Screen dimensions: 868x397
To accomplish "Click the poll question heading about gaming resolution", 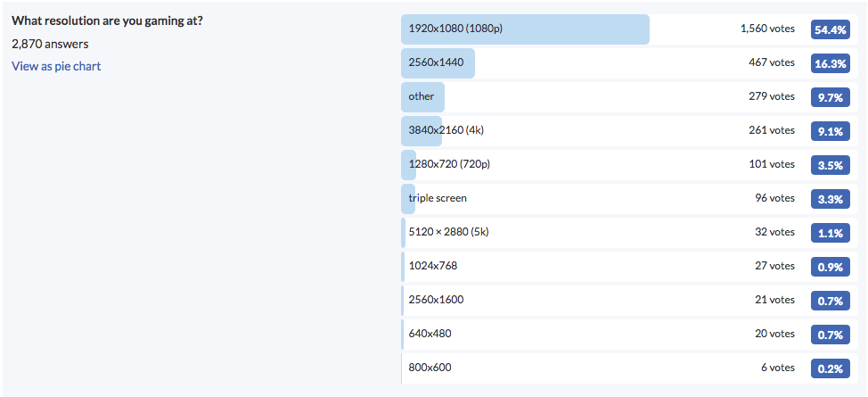I will (107, 21).
